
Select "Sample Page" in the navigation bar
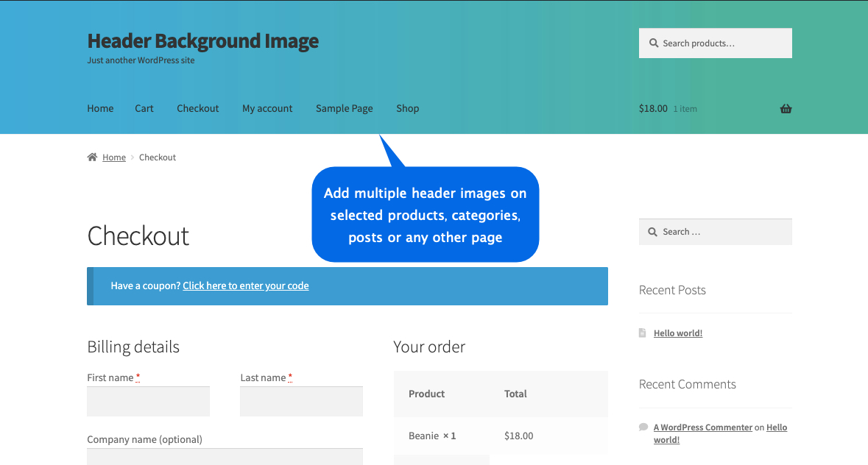click(x=344, y=108)
